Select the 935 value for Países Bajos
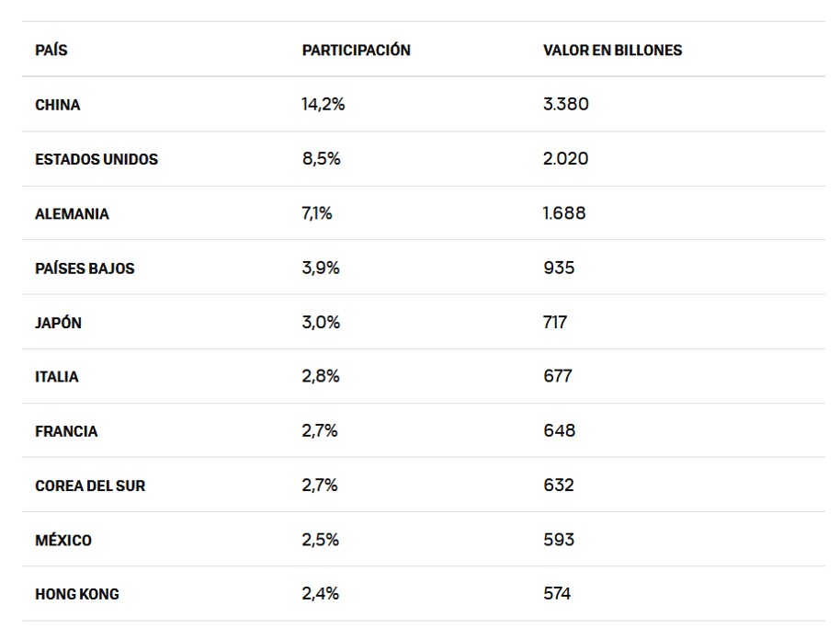The width and height of the screenshot is (840, 628). click(559, 268)
